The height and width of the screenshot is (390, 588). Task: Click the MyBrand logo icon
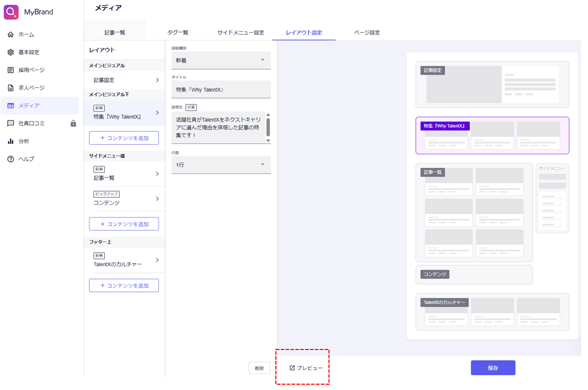(x=11, y=12)
